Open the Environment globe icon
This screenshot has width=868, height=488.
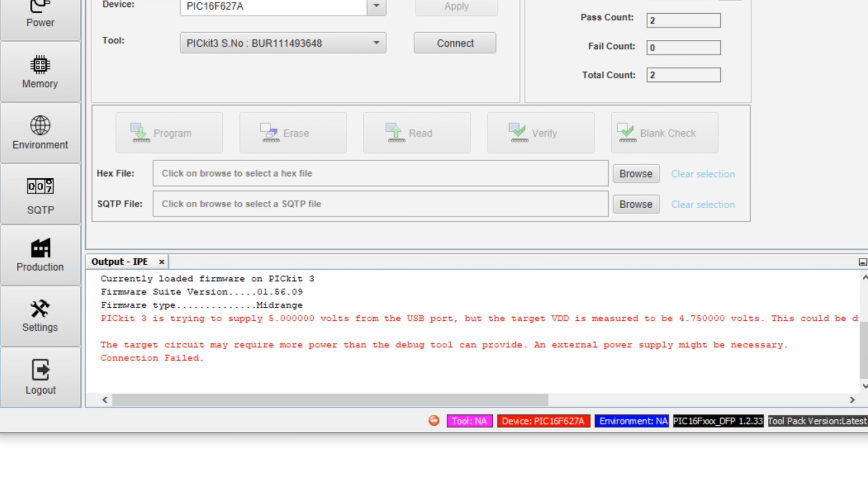40,125
